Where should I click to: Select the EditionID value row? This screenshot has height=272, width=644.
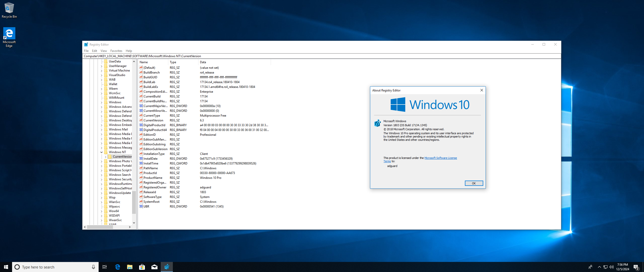pos(204,134)
